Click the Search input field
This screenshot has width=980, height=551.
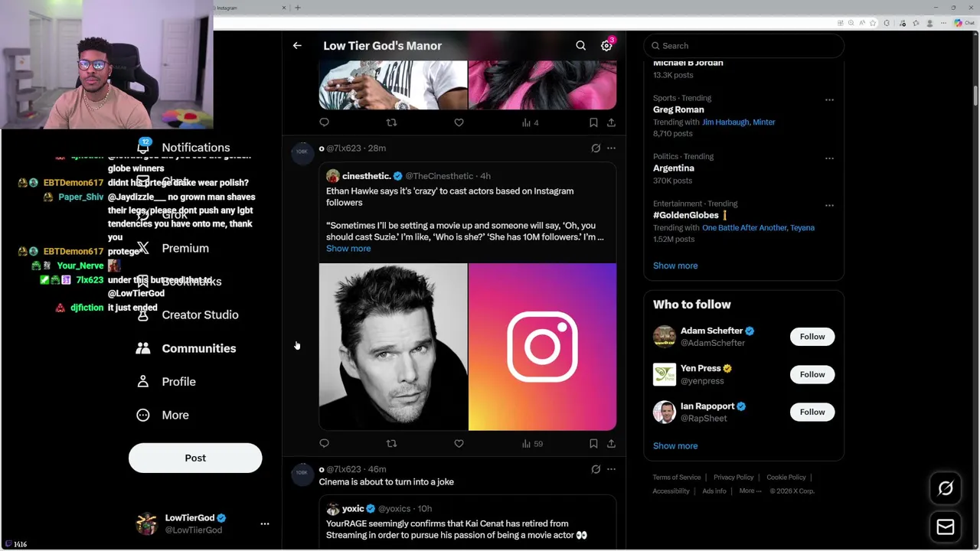point(744,46)
